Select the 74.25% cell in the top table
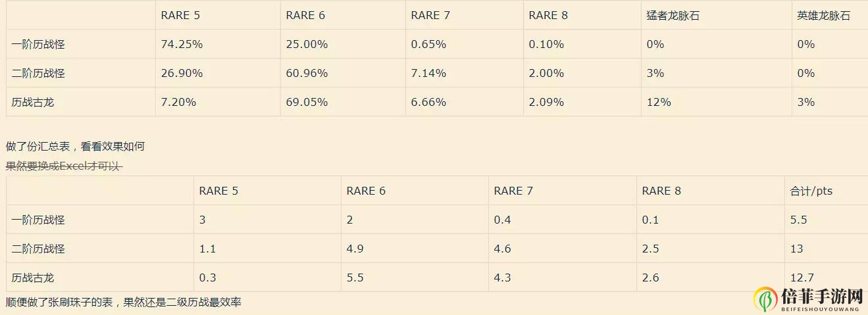The height and width of the screenshot is (315, 868). click(182, 45)
